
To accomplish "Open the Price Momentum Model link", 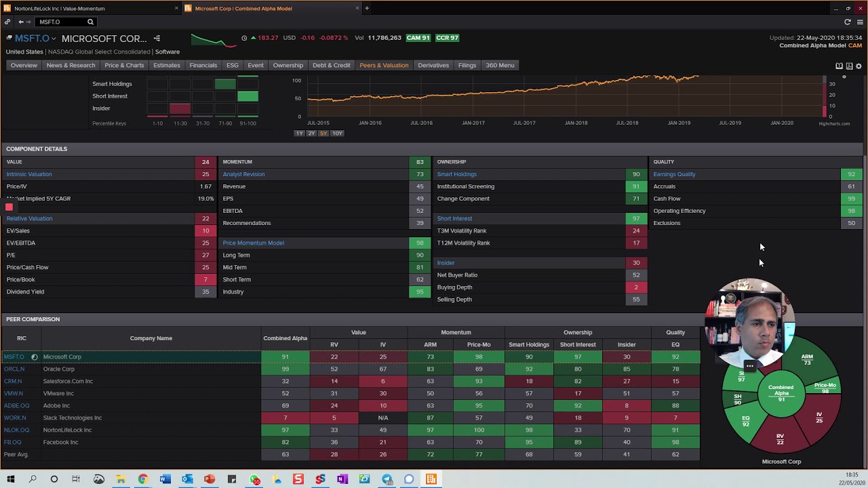I will click(253, 243).
